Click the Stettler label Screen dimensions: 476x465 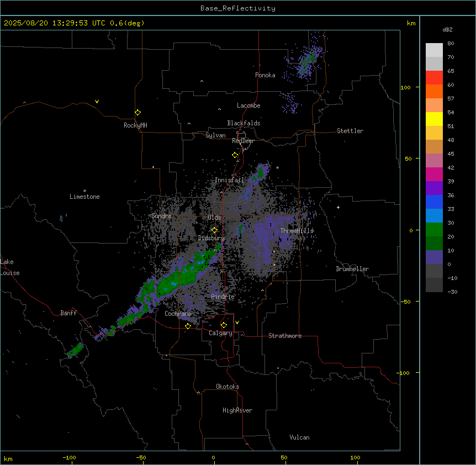point(350,131)
